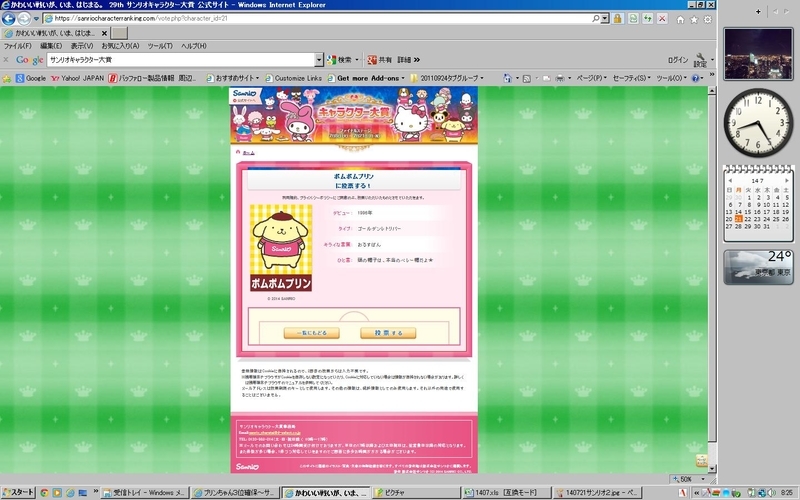Open the ヘルプ(H) menu
This screenshot has width=800, height=500.
[x=194, y=46]
